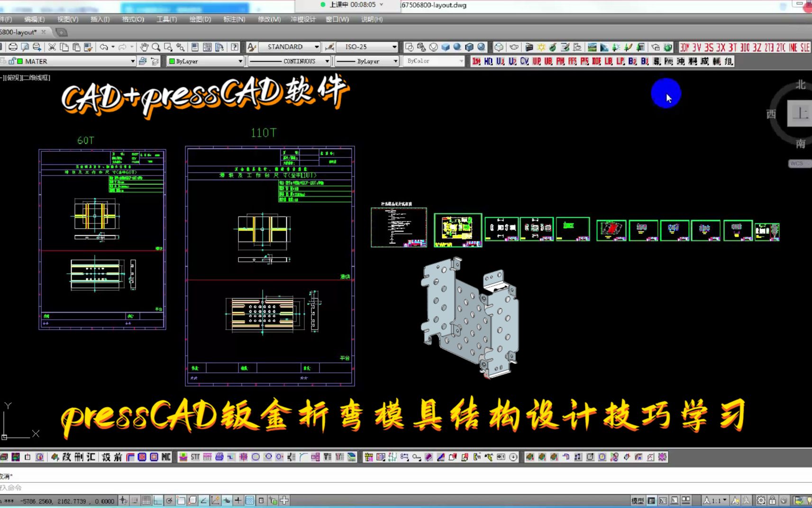Click the Paste clipboard icon
The image size is (812, 508).
click(x=76, y=47)
